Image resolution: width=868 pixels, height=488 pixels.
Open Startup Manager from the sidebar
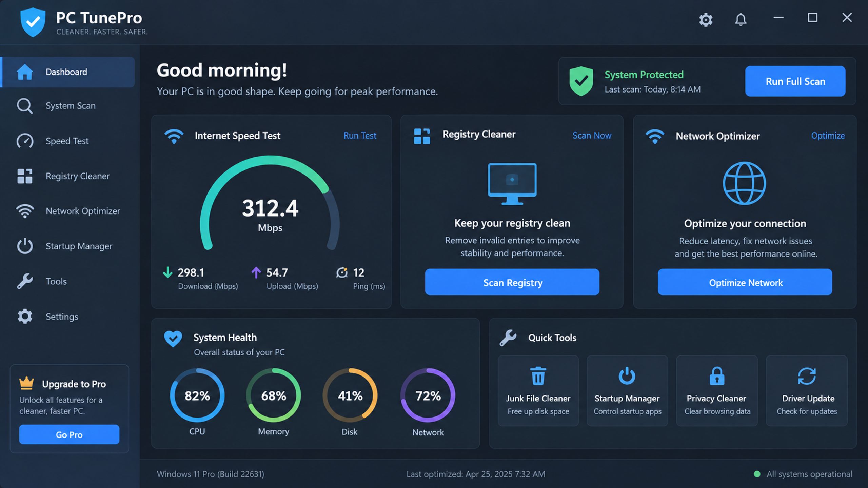(68, 246)
